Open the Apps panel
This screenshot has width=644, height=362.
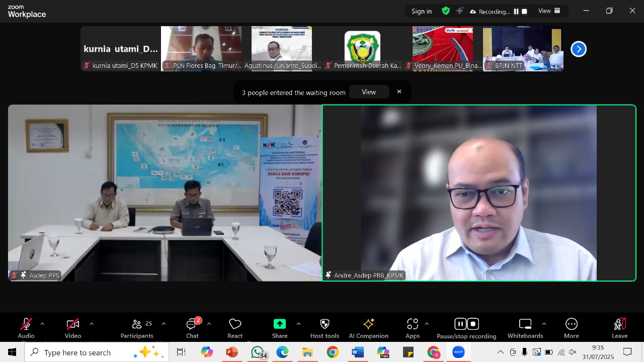tap(413, 328)
